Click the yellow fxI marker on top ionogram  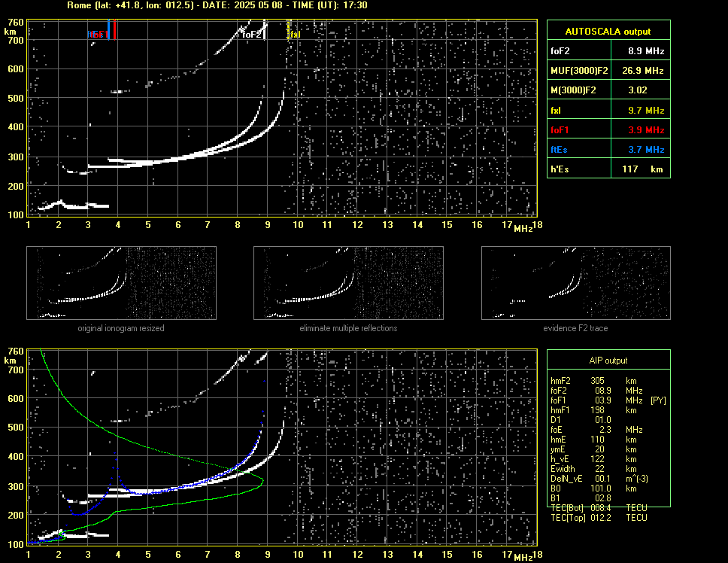click(288, 30)
